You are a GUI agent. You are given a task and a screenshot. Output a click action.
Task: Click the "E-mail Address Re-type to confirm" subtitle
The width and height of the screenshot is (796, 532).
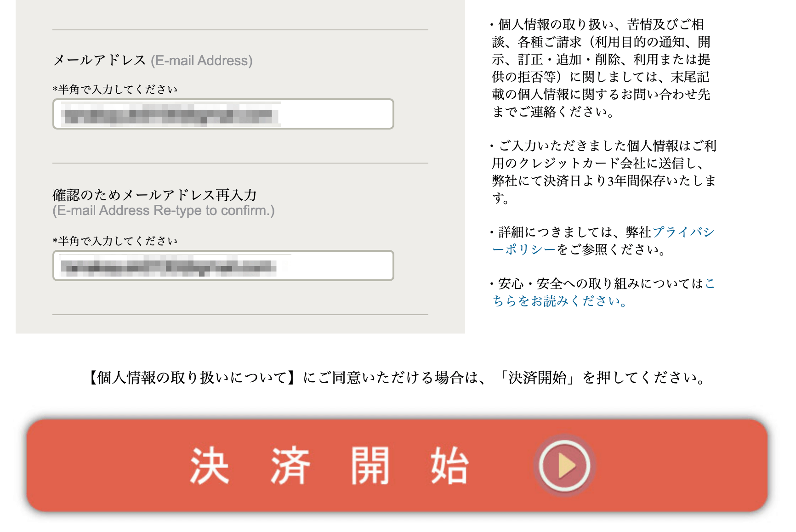164,211
